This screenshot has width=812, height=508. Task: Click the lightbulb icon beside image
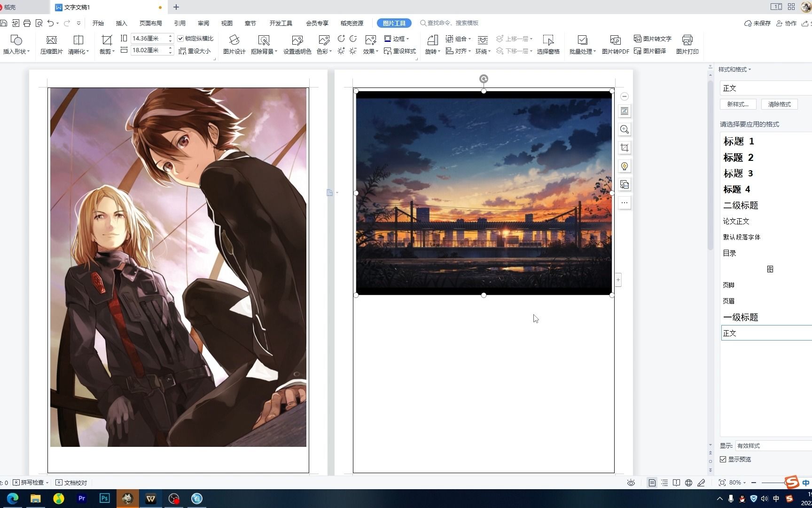pos(625,166)
